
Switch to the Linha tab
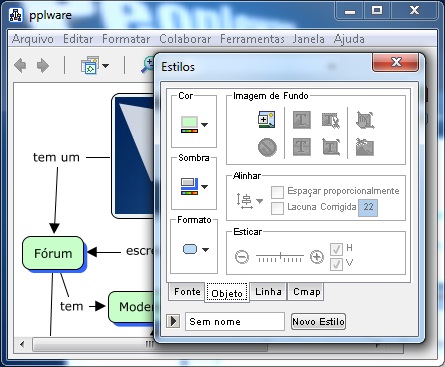pos(268,292)
